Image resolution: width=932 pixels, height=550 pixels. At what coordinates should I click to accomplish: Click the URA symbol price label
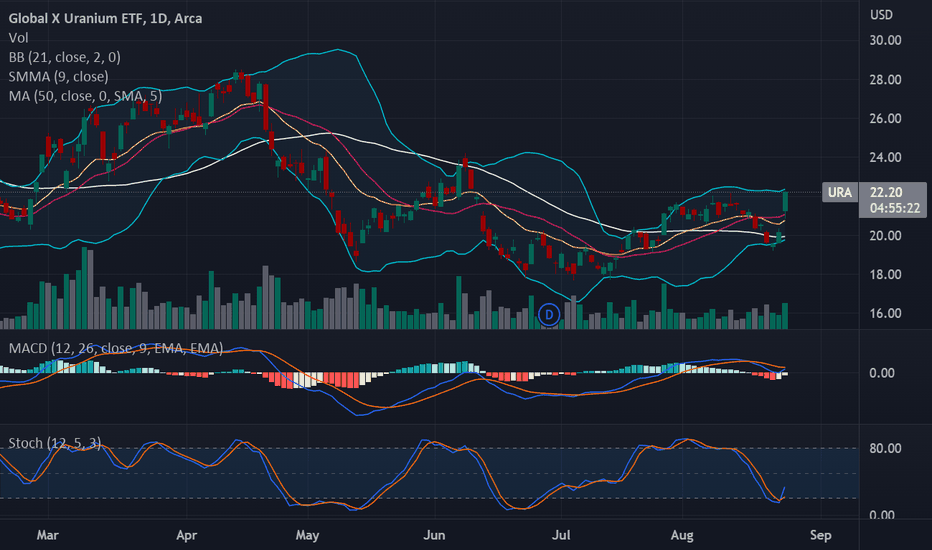(840, 192)
